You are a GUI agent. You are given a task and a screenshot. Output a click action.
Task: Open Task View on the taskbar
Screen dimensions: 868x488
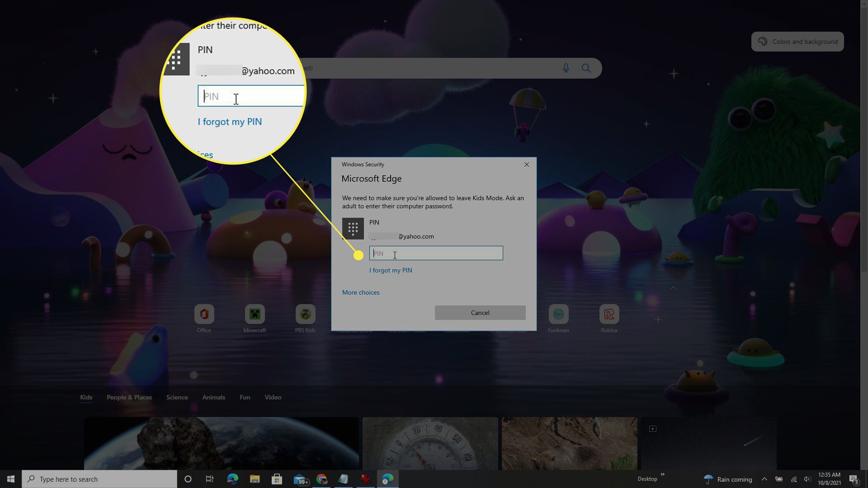[210, 479]
